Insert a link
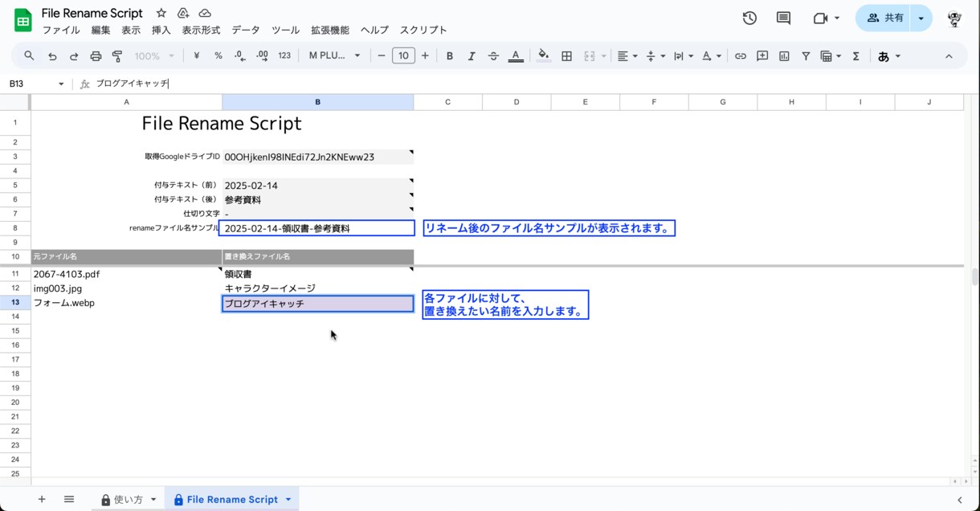This screenshot has width=980, height=511. coord(741,55)
